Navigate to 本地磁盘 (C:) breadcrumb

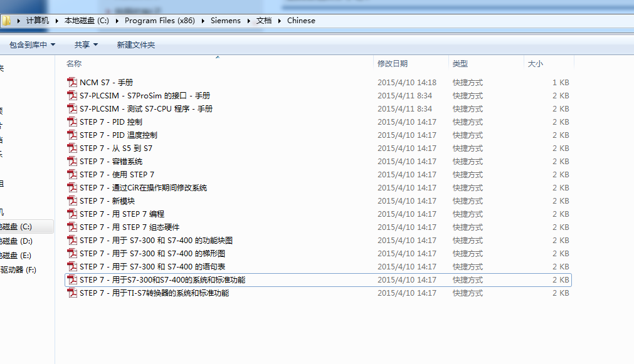point(87,21)
